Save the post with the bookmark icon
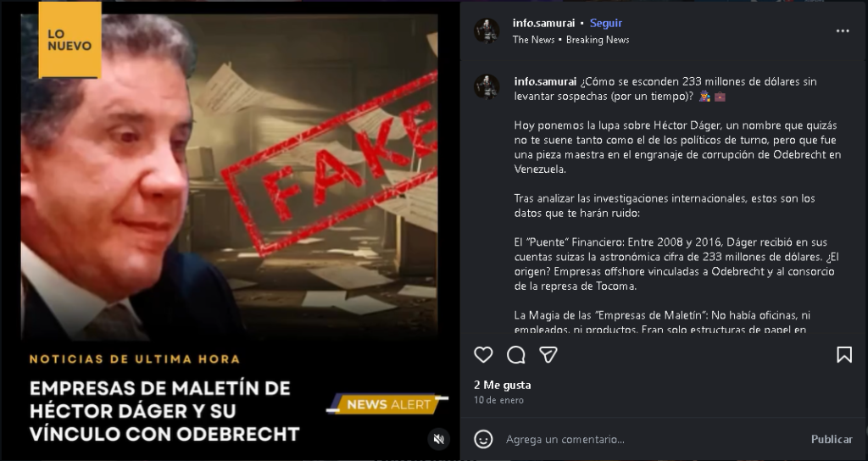This screenshot has height=461, width=868. pos(844,355)
